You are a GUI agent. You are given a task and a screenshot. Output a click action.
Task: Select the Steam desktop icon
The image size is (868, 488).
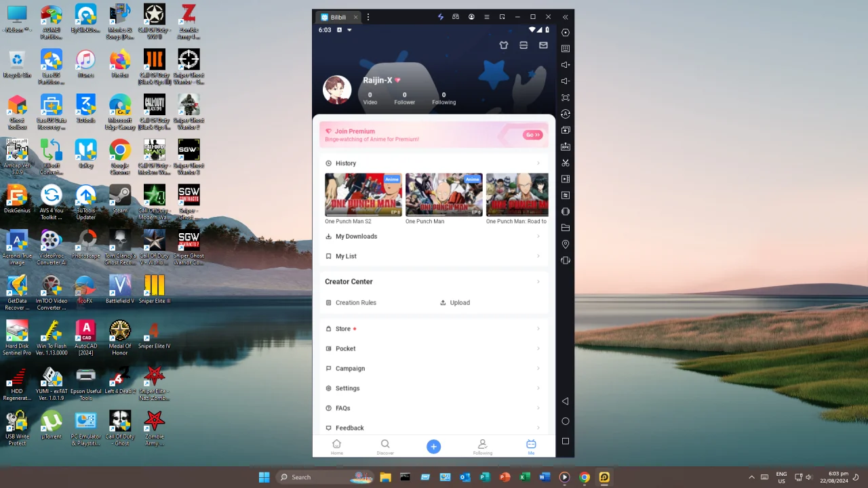point(120,200)
